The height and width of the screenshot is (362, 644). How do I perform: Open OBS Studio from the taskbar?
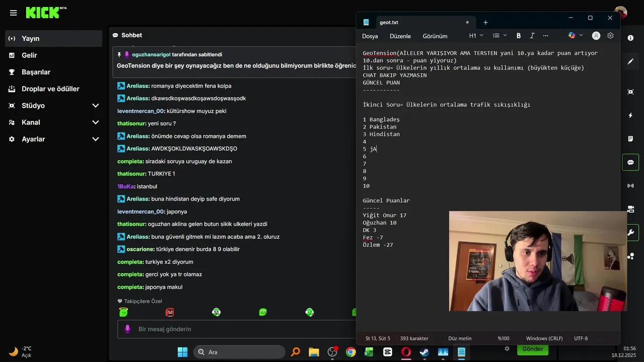332,352
